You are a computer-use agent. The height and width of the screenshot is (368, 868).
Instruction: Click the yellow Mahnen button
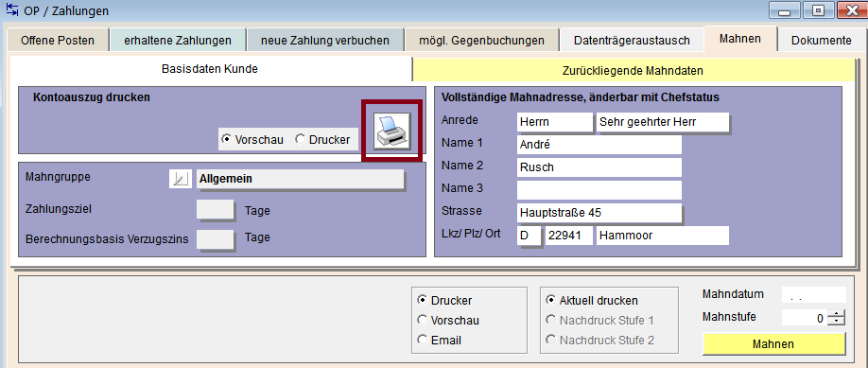[773, 344]
